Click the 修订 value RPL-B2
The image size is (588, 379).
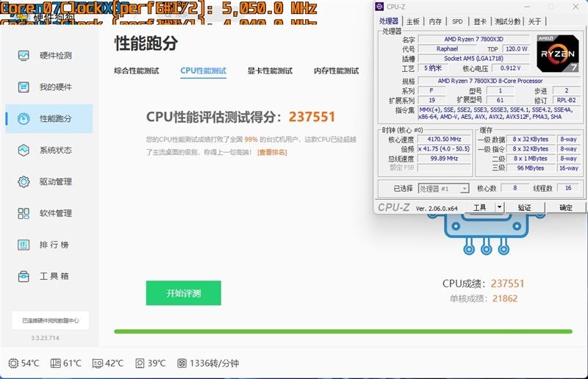566,100
